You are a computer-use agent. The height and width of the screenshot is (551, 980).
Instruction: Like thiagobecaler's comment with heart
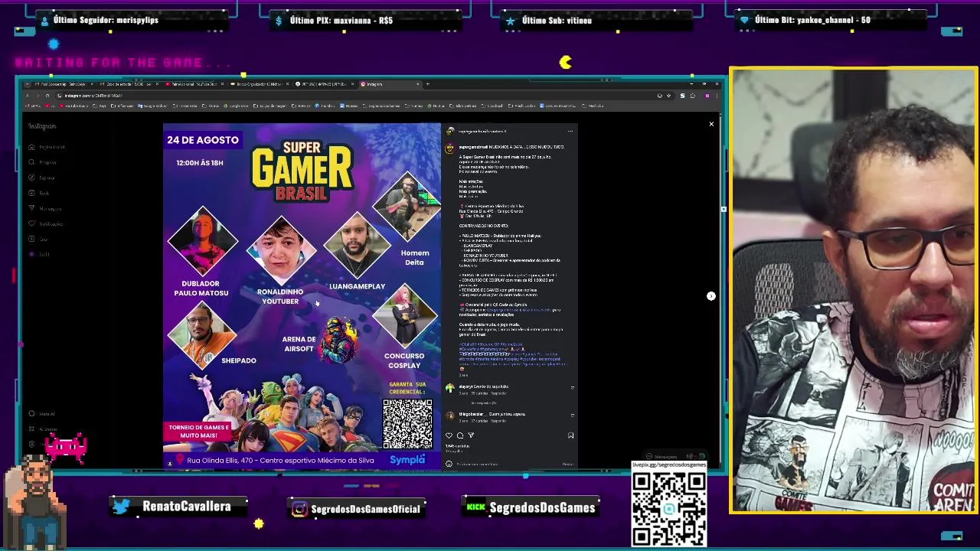572,416
